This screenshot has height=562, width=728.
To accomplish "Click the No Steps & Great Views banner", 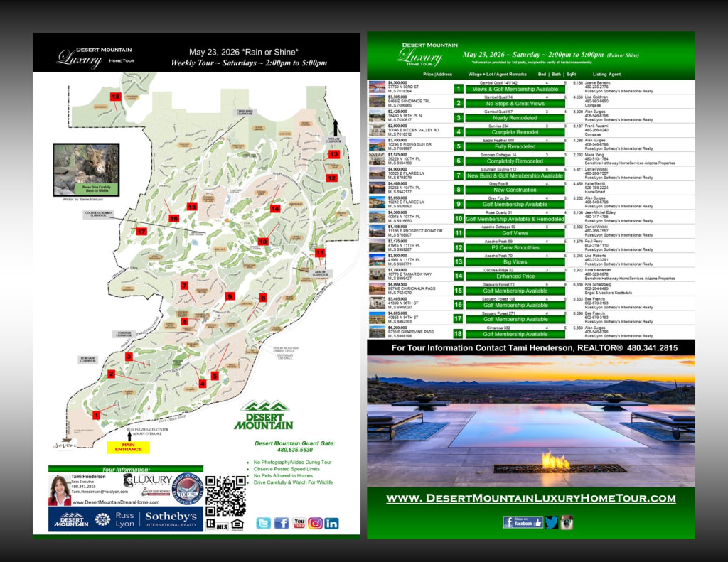I will point(515,104).
